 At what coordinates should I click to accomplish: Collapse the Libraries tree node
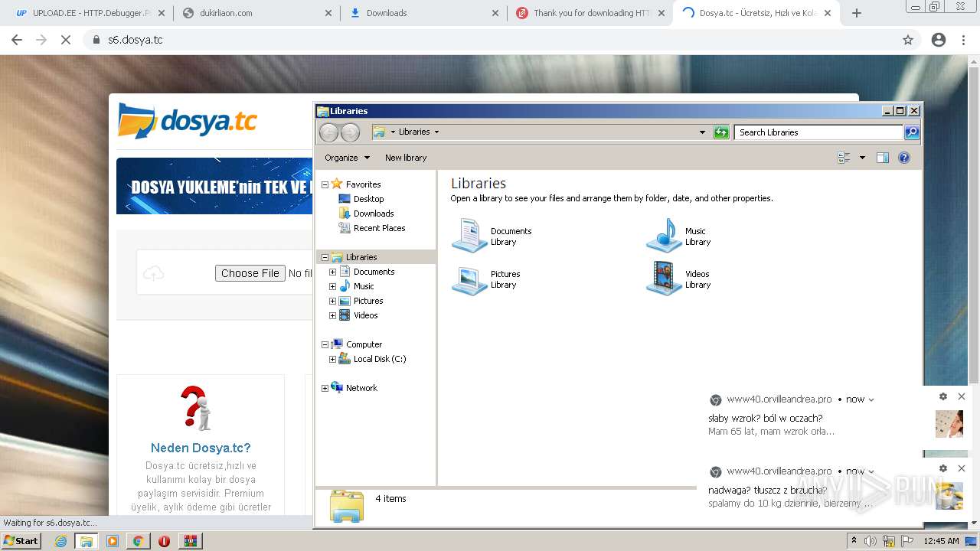[x=325, y=257]
